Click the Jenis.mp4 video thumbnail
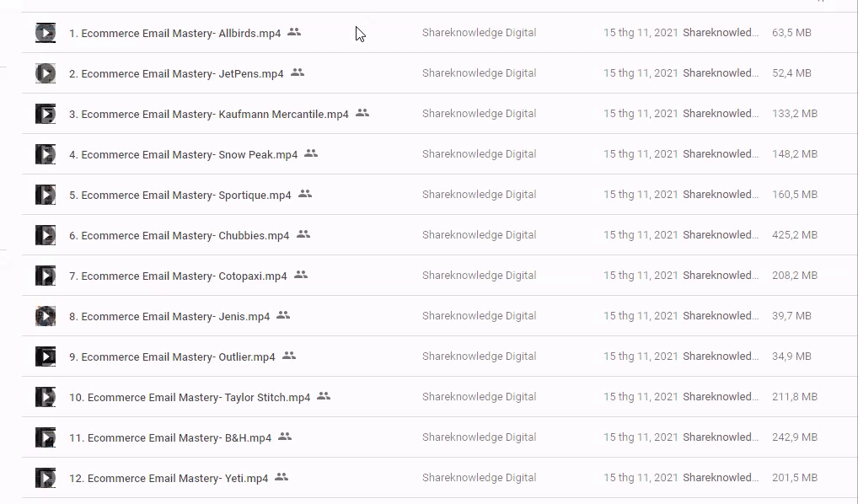The height and width of the screenshot is (504, 858). pyautogui.click(x=46, y=316)
